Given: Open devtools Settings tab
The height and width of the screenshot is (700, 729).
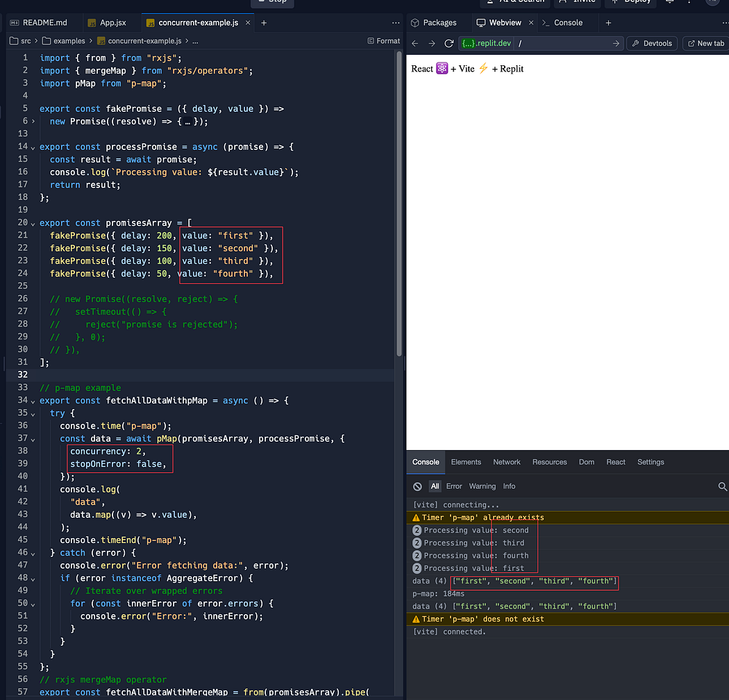Looking at the screenshot, I should click(x=651, y=462).
